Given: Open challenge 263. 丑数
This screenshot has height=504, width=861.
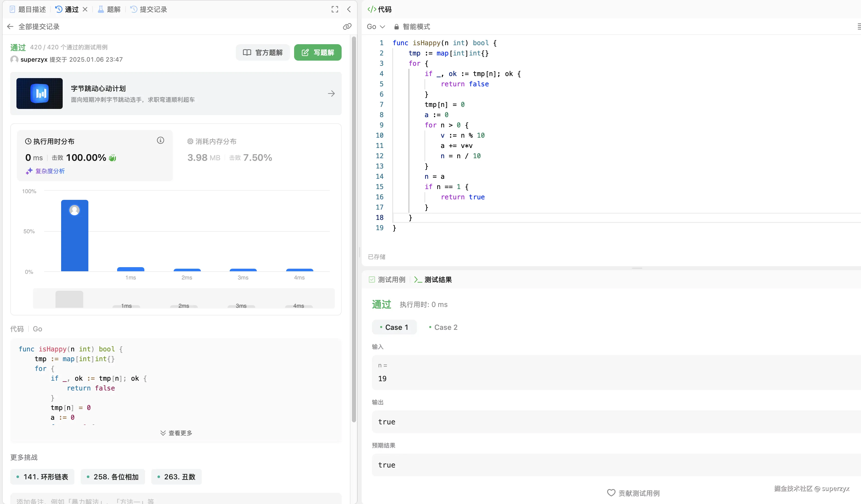Looking at the screenshot, I should 176,477.
